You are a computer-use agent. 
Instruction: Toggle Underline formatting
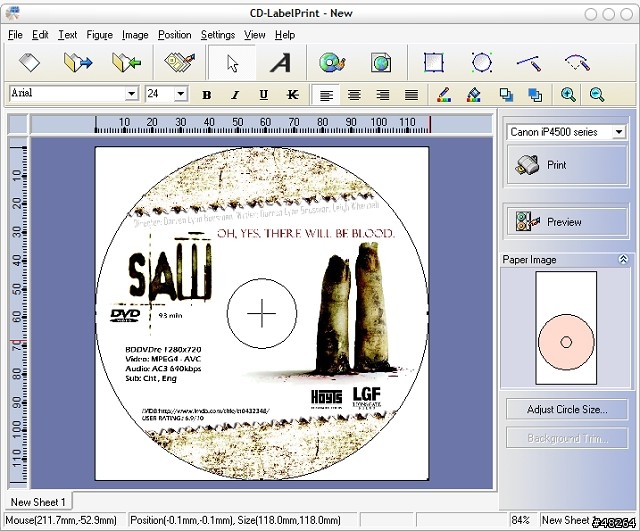(x=264, y=95)
